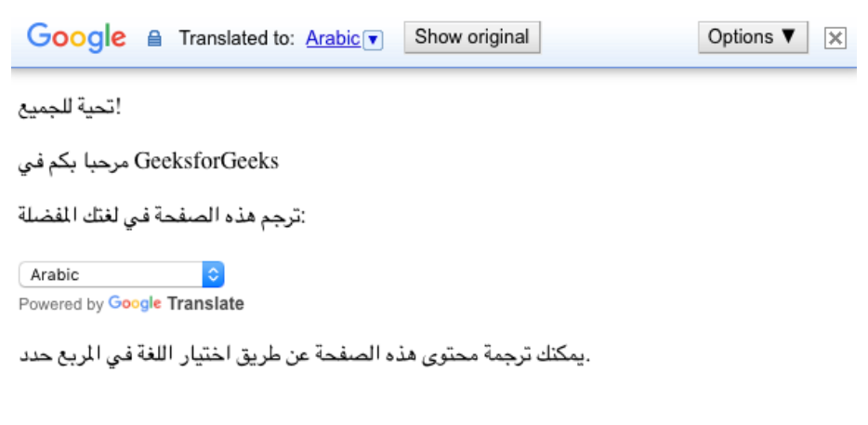
Task: Expand the arrow beside the Arabic link
Action: 374,39
